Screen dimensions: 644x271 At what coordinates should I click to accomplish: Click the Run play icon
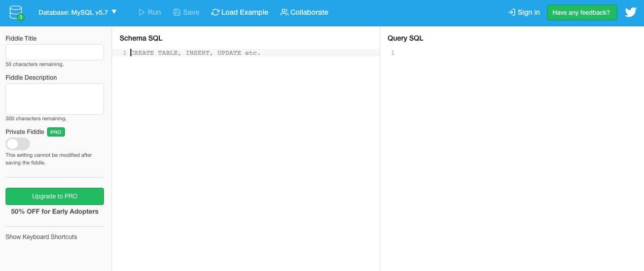point(141,12)
